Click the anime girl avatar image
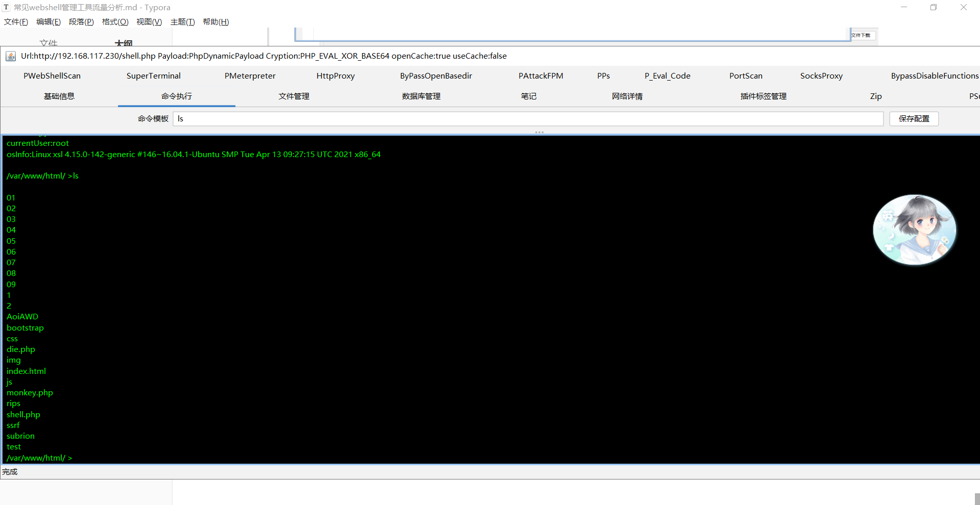The width and height of the screenshot is (980, 505). point(914,230)
